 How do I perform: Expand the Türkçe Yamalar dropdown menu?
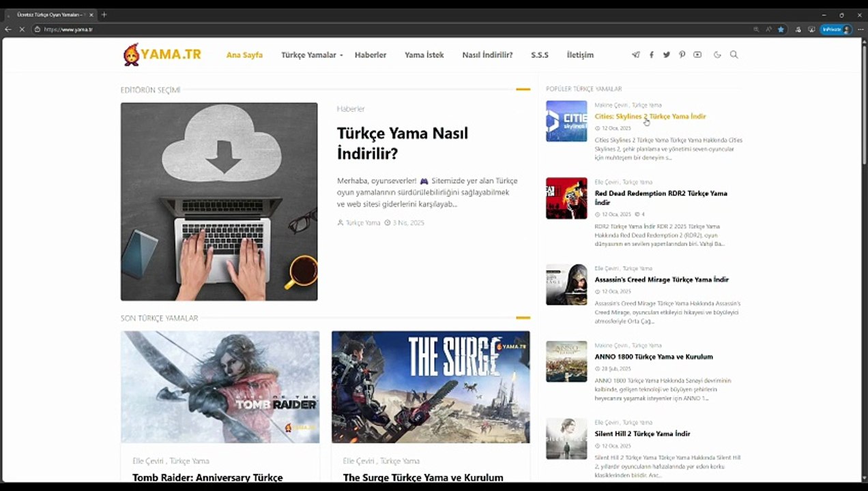click(312, 55)
